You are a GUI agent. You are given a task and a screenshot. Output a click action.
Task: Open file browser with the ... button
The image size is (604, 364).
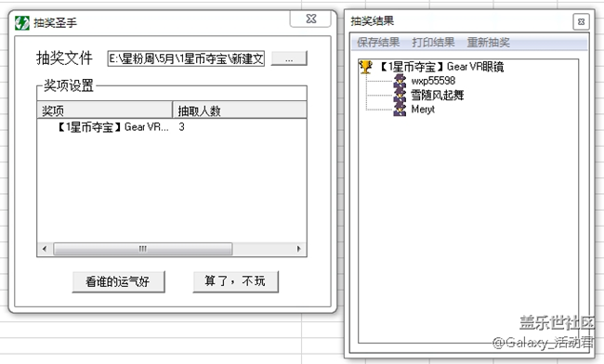289,58
